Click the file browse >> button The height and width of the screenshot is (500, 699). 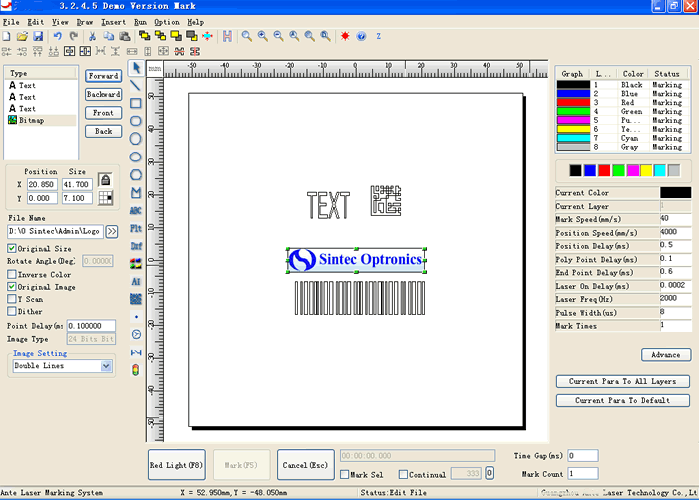coord(112,231)
